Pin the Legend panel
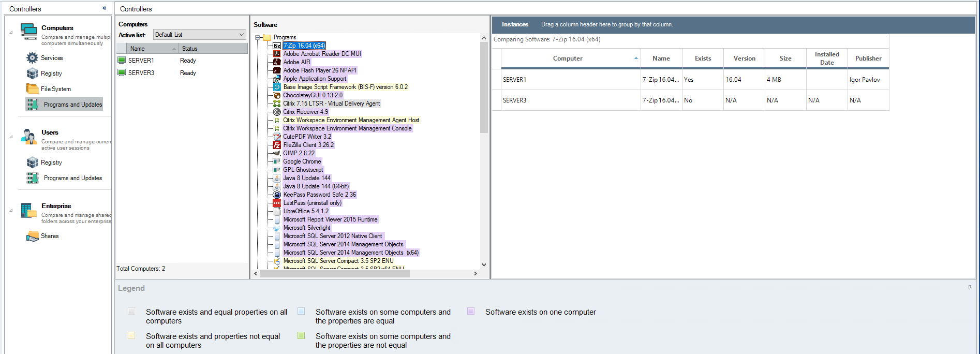Viewport: 980px width, 354px height. [x=970, y=287]
